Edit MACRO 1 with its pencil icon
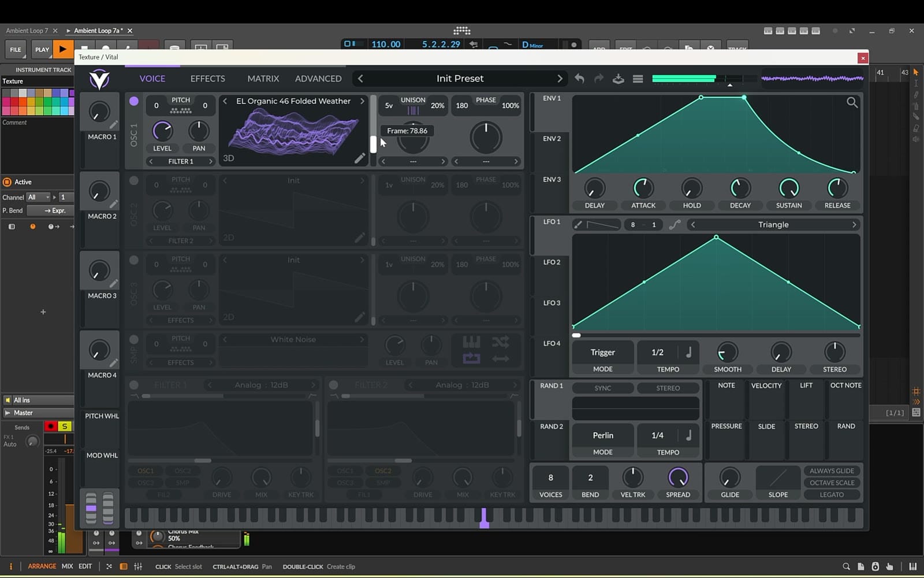This screenshot has height=578, width=924. (x=114, y=124)
